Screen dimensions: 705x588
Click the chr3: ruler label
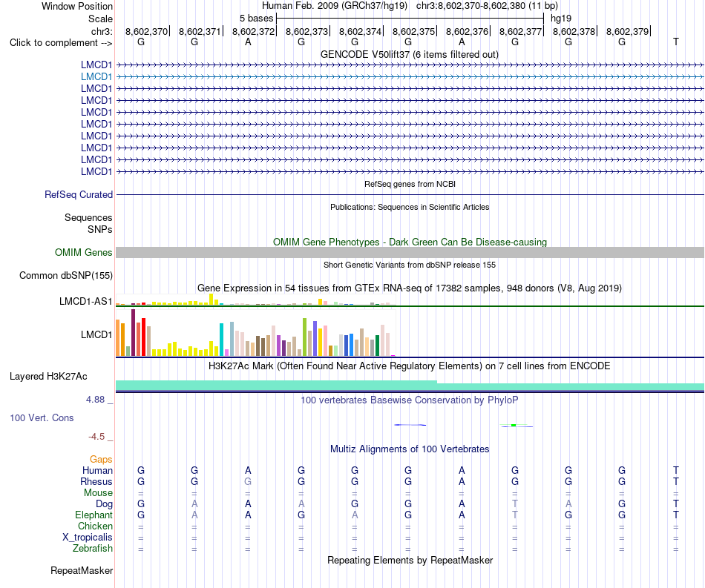(x=102, y=31)
